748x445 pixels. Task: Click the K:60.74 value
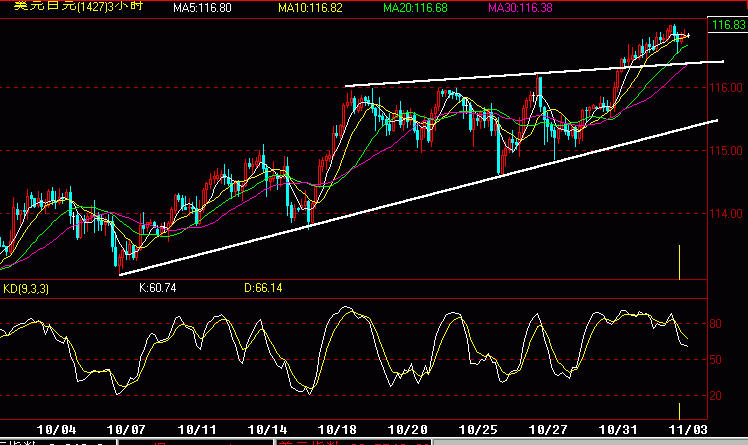coord(157,288)
